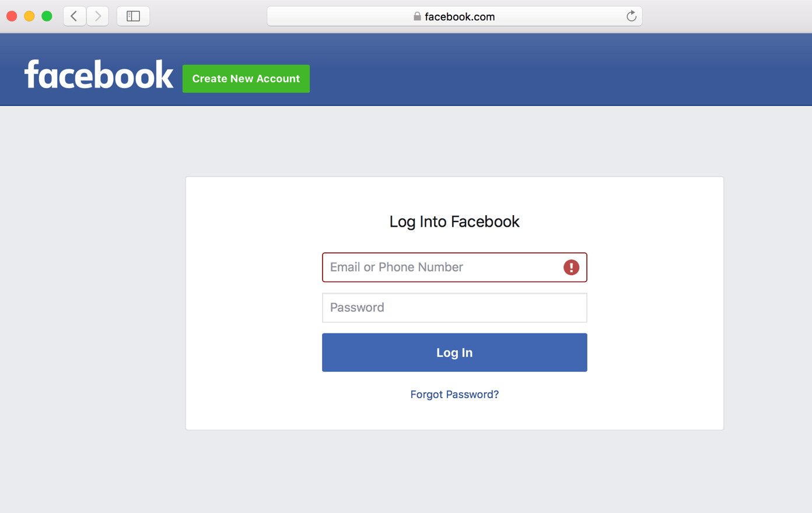The image size is (812, 513).
Task: Click Create New Account
Action: tap(246, 79)
